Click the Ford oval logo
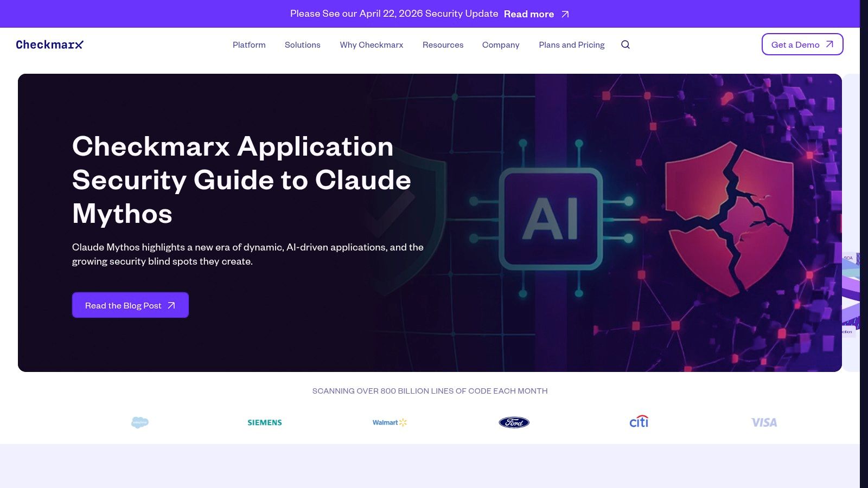 (x=514, y=422)
